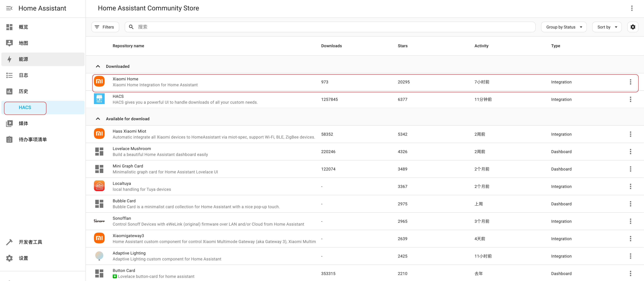Open the three-dot menu for Xiaomigateway3

[x=630, y=239]
